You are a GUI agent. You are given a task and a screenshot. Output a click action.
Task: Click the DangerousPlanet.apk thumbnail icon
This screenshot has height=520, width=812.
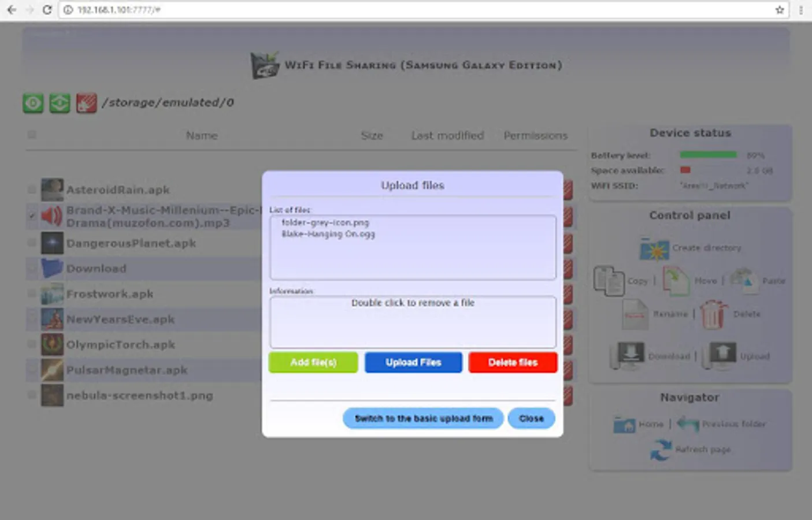tap(52, 243)
